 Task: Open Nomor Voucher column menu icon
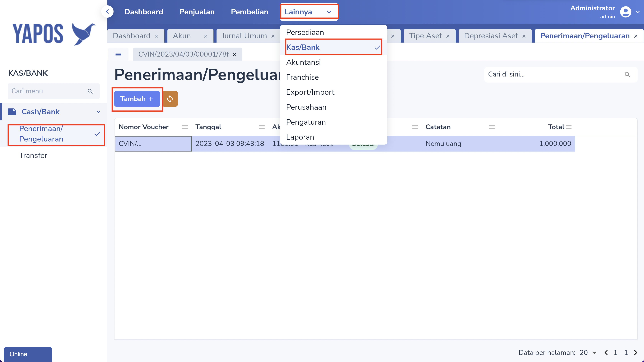click(x=185, y=127)
